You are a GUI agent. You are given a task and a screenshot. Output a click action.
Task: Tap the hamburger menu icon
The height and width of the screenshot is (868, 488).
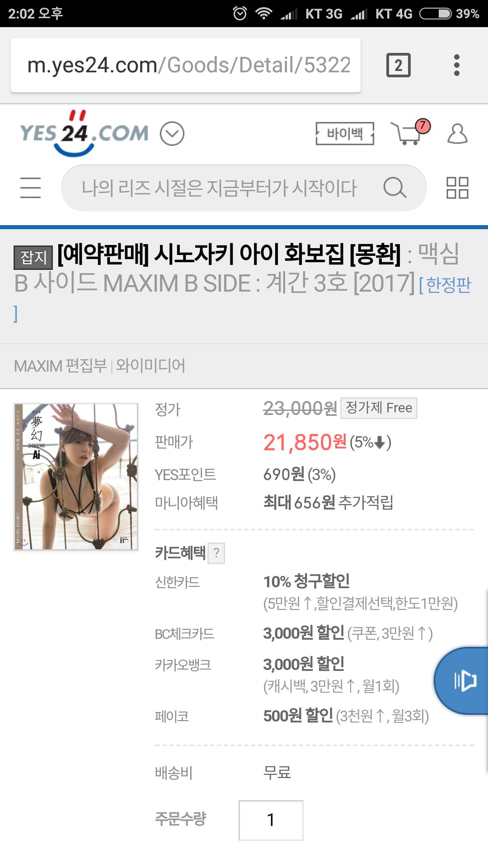[x=31, y=188]
